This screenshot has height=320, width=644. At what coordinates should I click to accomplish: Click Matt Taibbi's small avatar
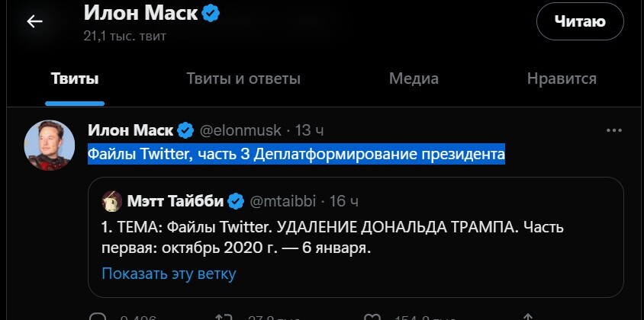(x=114, y=201)
